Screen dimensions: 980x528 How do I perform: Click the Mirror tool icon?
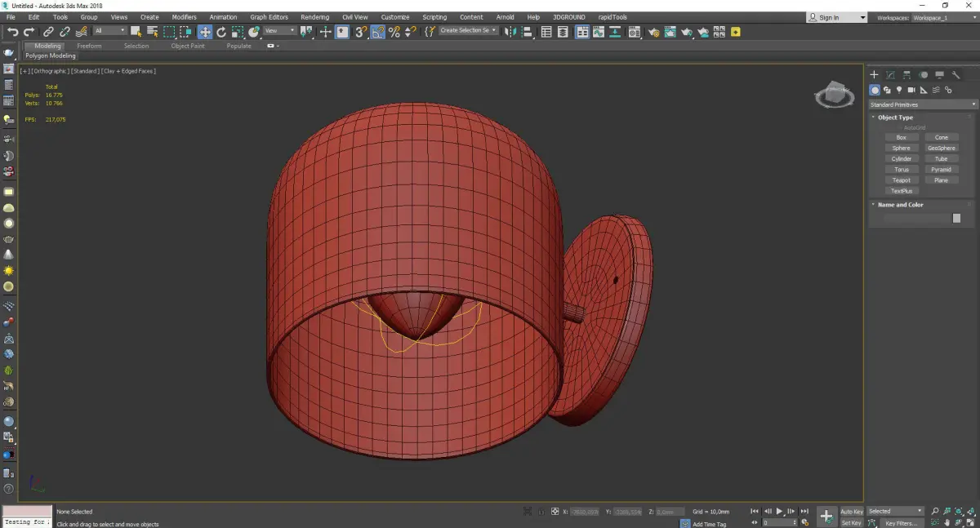pos(510,32)
